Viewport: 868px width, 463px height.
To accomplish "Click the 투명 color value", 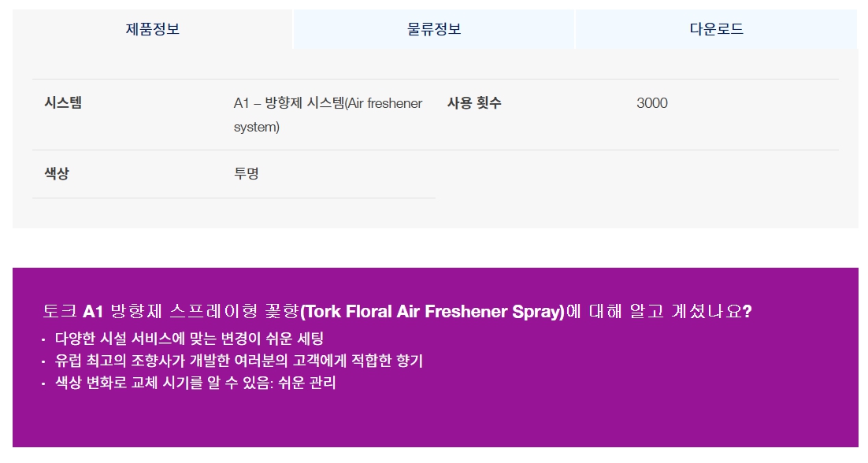I will pos(247,174).
